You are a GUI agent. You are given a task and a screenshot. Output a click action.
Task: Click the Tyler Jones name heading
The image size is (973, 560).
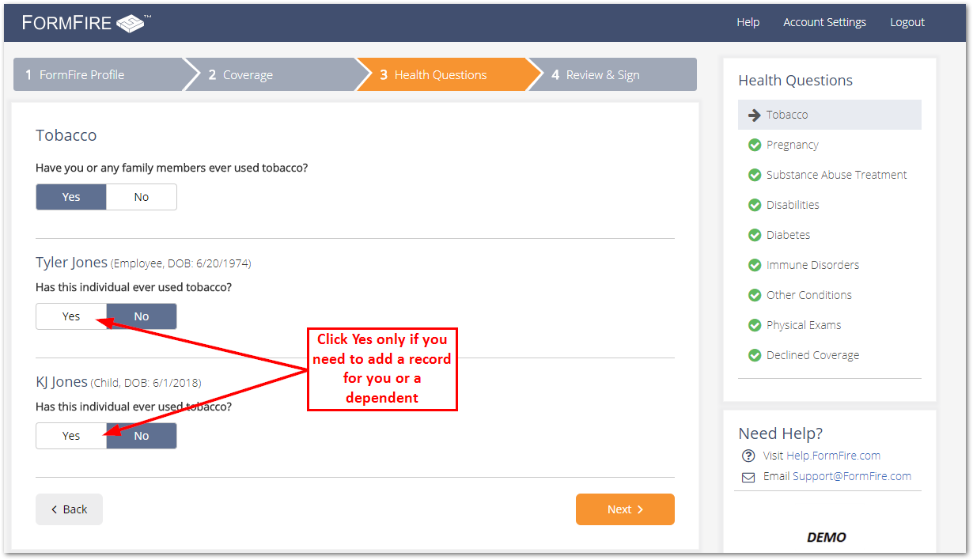click(71, 263)
